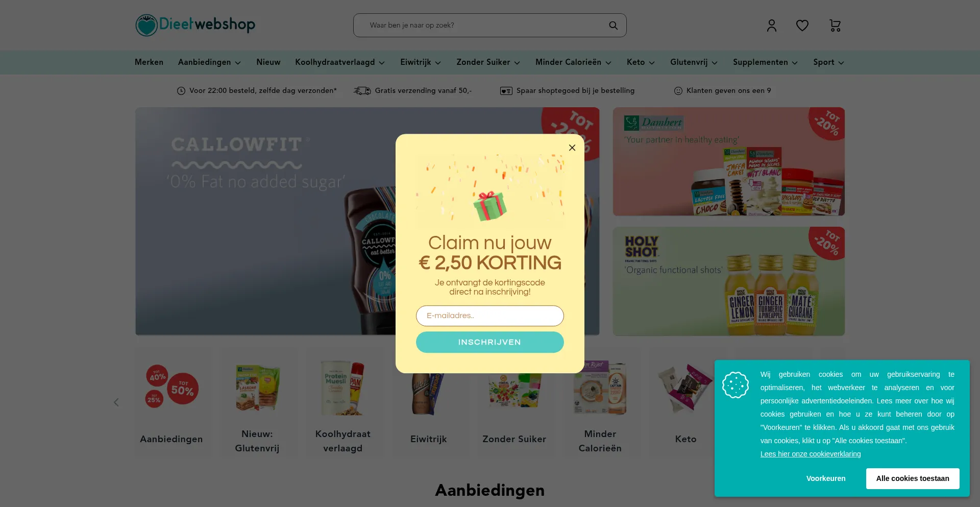
Task: Click the cookie icon in the banner
Action: tap(736, 385)
